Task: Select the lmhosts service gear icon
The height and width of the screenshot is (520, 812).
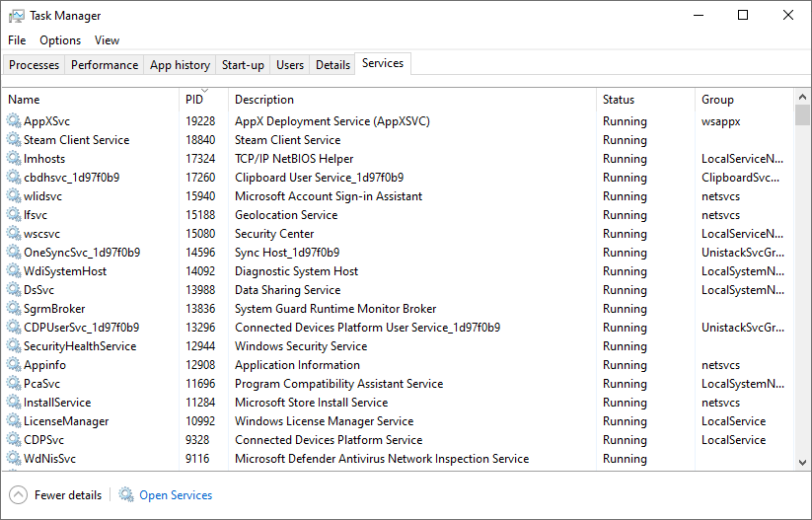Action: (14, 159)
